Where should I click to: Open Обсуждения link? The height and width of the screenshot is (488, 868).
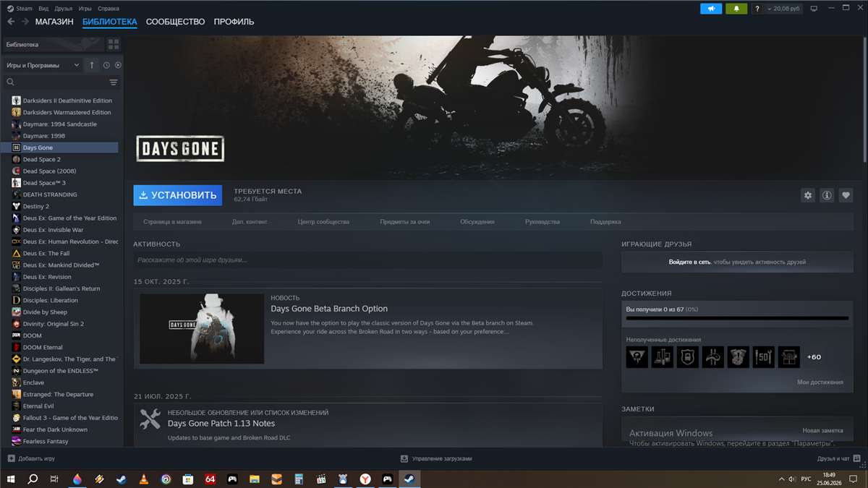click(x=477, y=222)
